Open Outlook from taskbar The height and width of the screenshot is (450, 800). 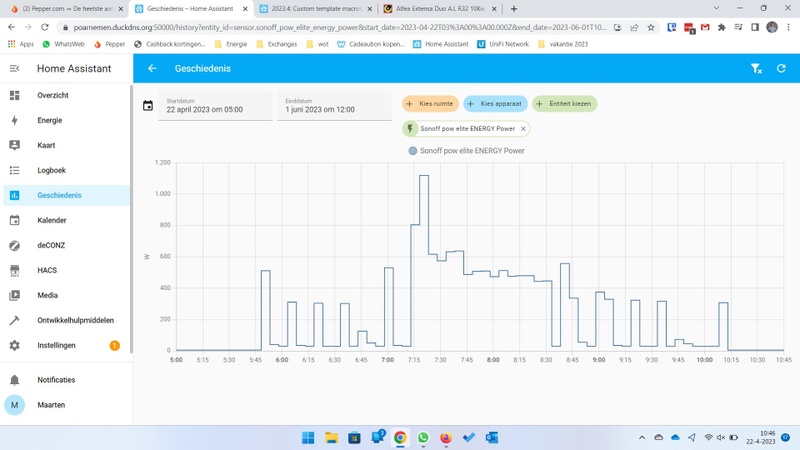tap(492, 438)
